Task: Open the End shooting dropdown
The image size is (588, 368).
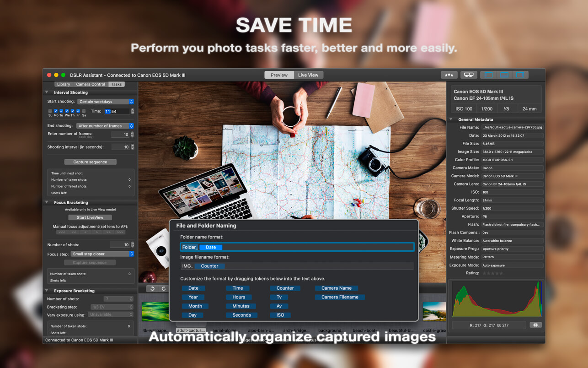Action: click(x=105, y=125)
